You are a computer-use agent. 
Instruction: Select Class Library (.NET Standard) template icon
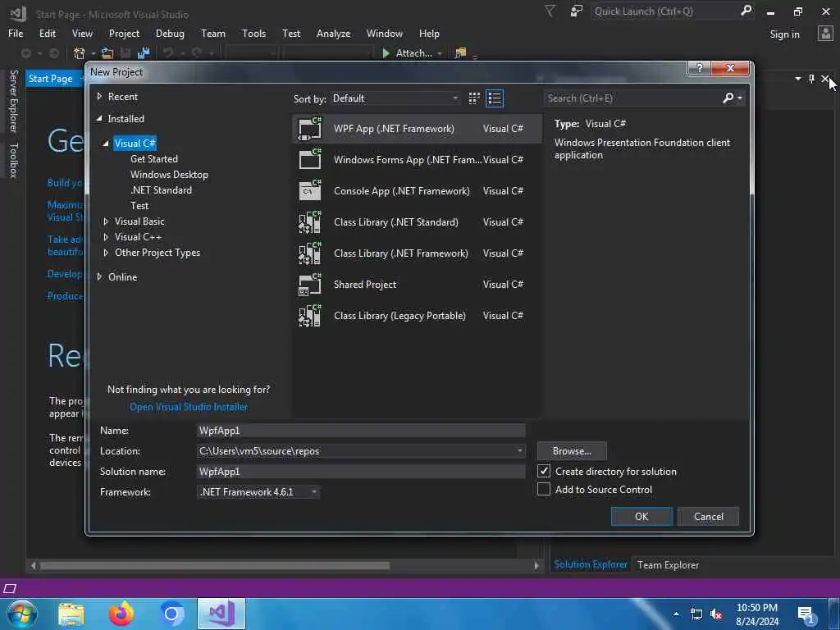click(x=309, y=221)
